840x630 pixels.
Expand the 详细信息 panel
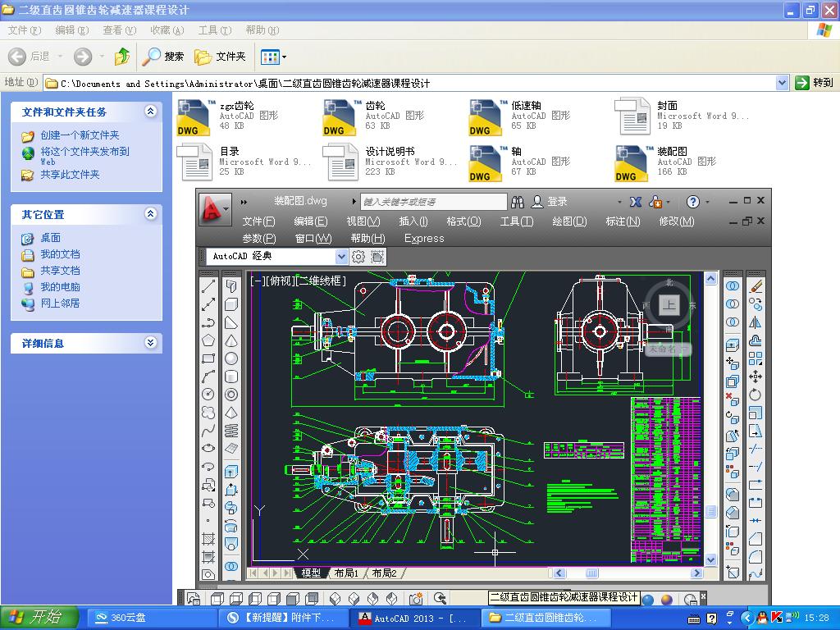150,343
